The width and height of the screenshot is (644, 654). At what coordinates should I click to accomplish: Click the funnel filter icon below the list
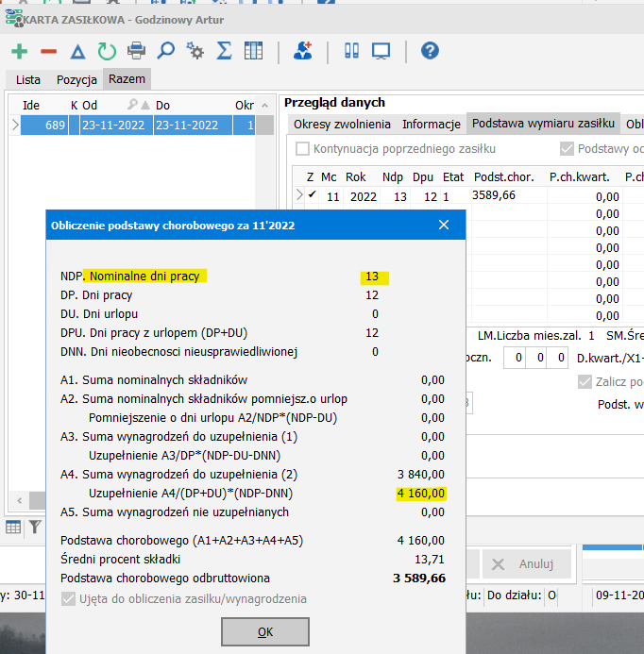tap(35, 528)
